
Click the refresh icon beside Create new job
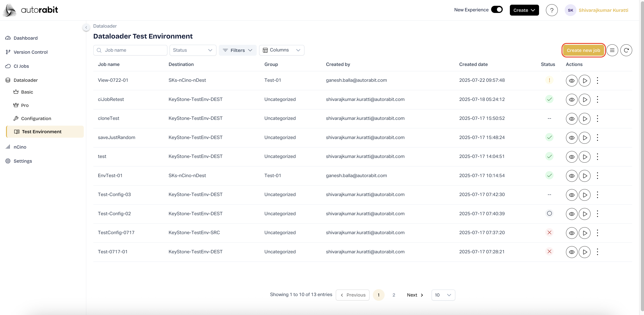[626, 50]
